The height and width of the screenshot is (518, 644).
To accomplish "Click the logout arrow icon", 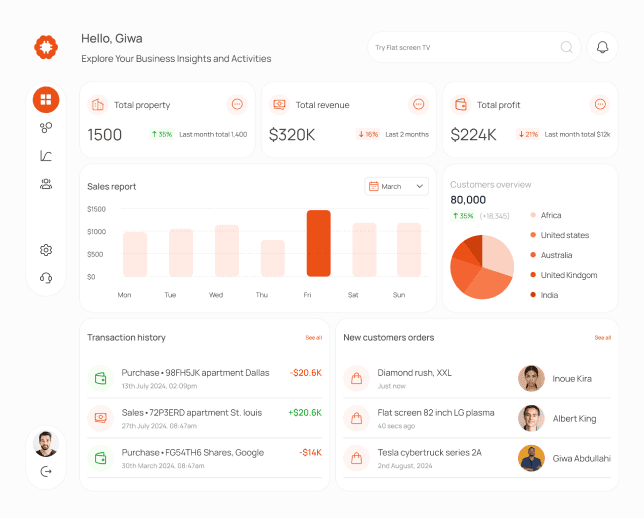I will (x=46, y=471).
